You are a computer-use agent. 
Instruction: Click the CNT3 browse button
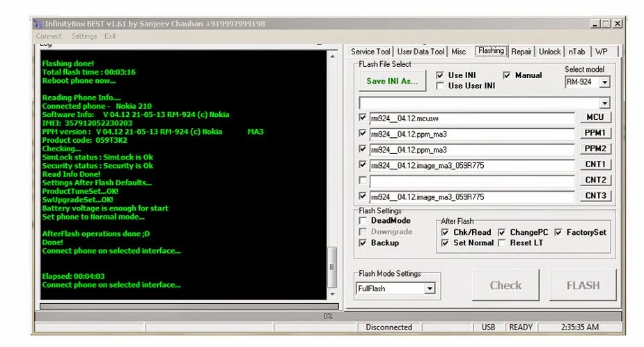coord(595,195)
